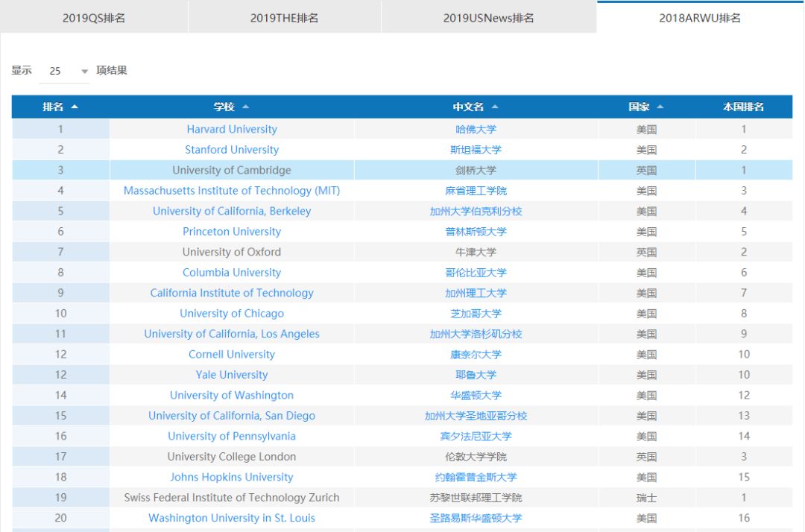Open Massachusetts Institute of Technology (MIT) link
The image size is (805, 532).
(x=232, y=191)
